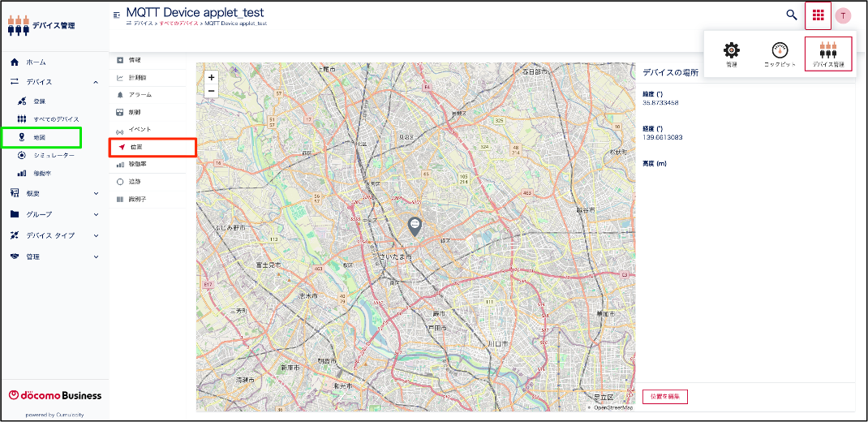This screenshot has width=868, height=422.
Task: Zoom in the map with plus button
Action: tap(211, 77)
